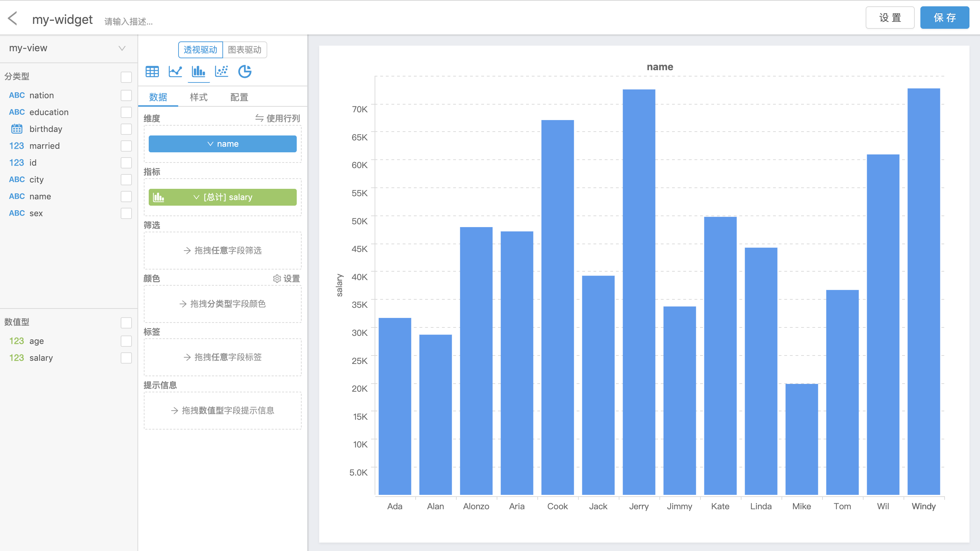Check the birthday field checkbox
The height and width of the screenshot is (551, 980).
[x=126, y=129]
